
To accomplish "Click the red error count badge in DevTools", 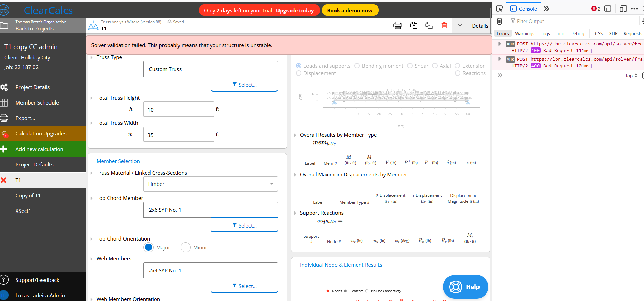I will (x=596, y=9).
